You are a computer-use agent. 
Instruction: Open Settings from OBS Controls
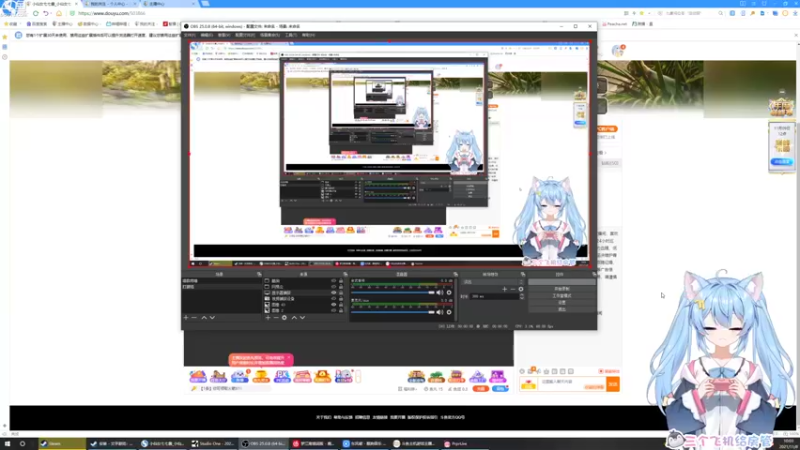(561, 303)
